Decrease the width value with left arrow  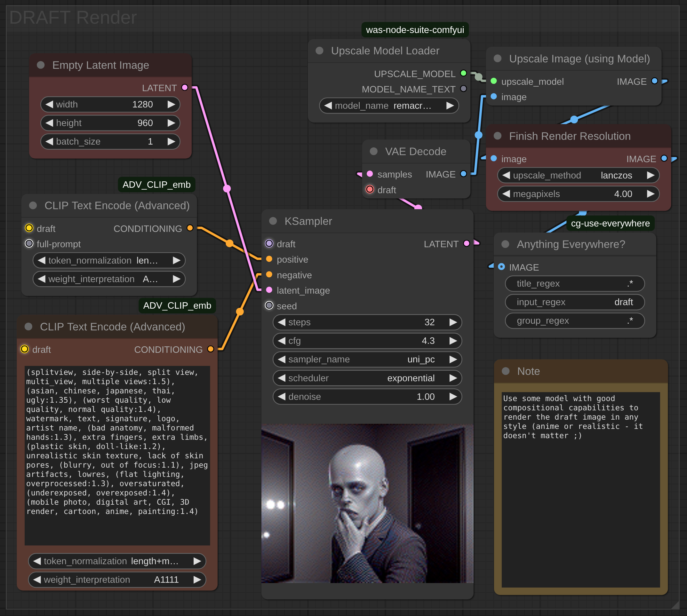[x=49, y=104]
